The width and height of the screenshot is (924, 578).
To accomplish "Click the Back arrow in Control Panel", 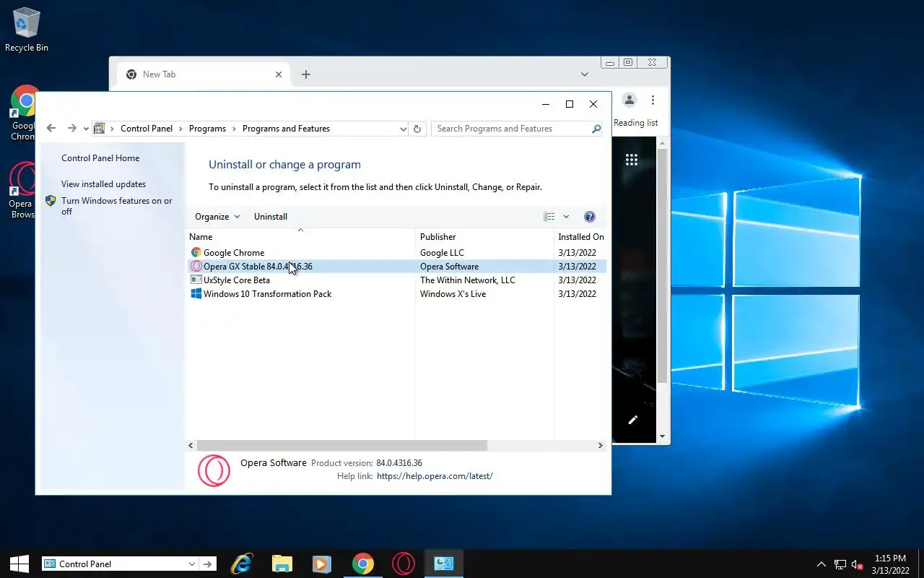I will (x=51, y=129).
